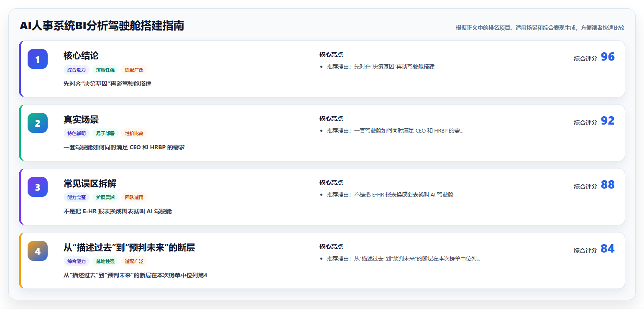The image size is (644, 309).
Task: Click the description ending with 在本次榜单中位列第4
Action: [135, 275]
